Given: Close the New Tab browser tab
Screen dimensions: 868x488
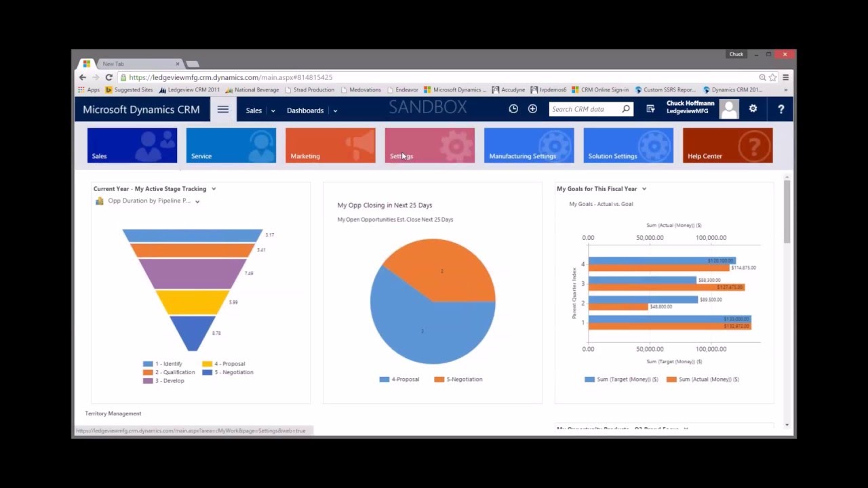Looking at the screenshot, I should pos(178,64).
